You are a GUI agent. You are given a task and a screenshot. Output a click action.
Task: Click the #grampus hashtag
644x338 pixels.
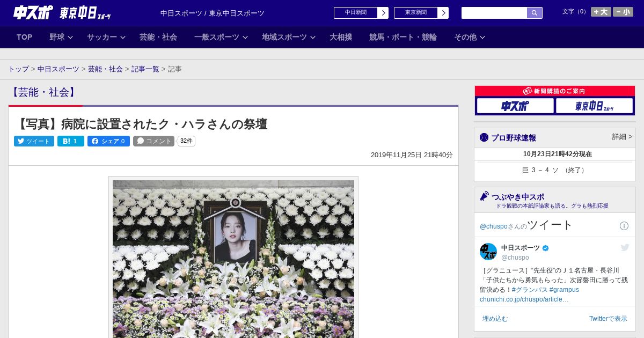tap(564, 290)
